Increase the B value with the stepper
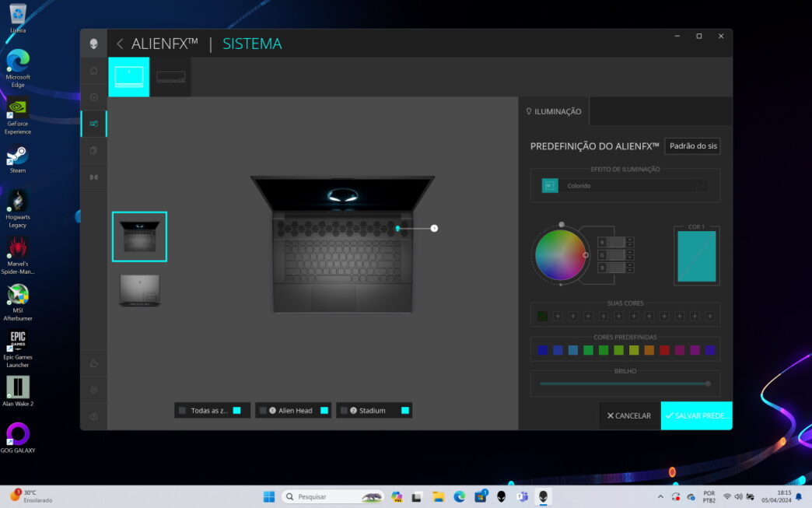The width and height of the screenshot is (812, 508). pos(630,265)
